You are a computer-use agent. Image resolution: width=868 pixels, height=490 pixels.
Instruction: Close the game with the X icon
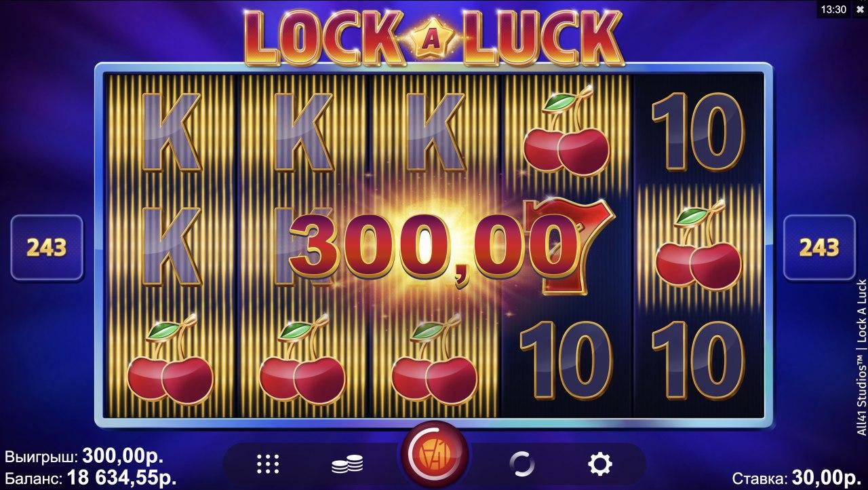click(x=860, y=9)
